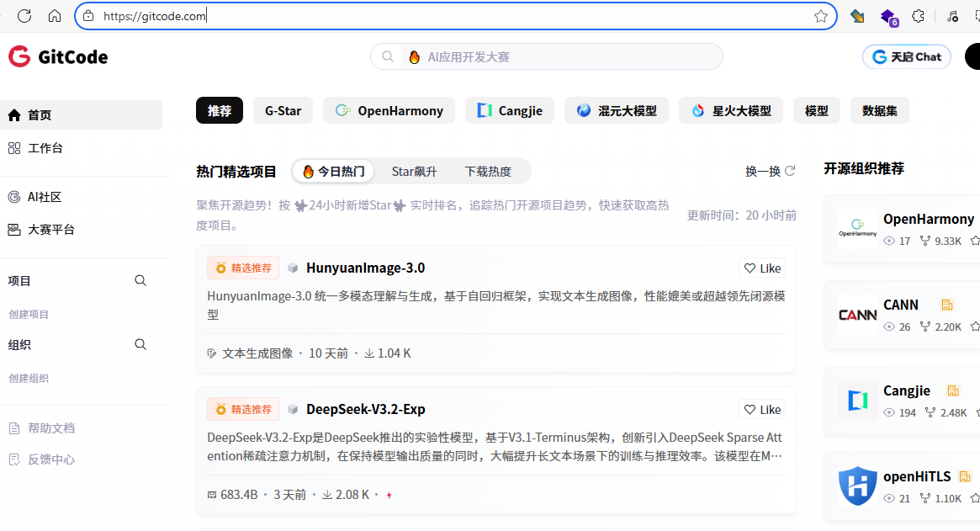
Task: Open the 星火大模型 tab
Action: point(731,111)
